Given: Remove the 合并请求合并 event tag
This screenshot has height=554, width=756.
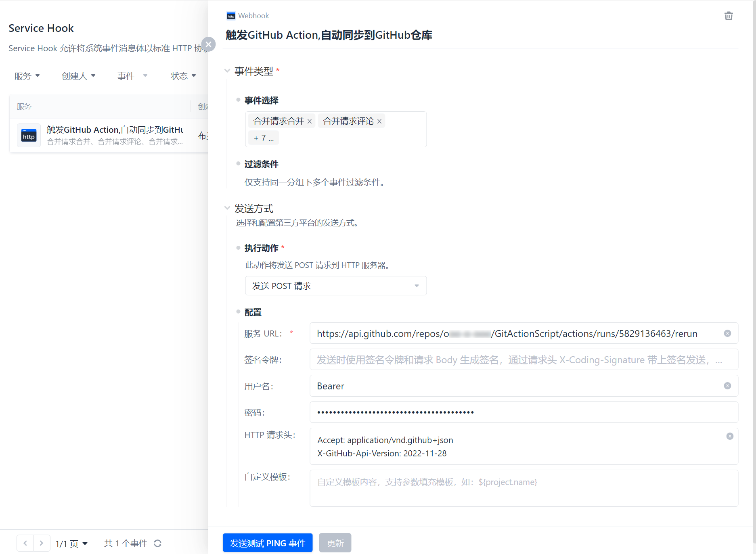Looking at the screenshot, I should (310, 121).
